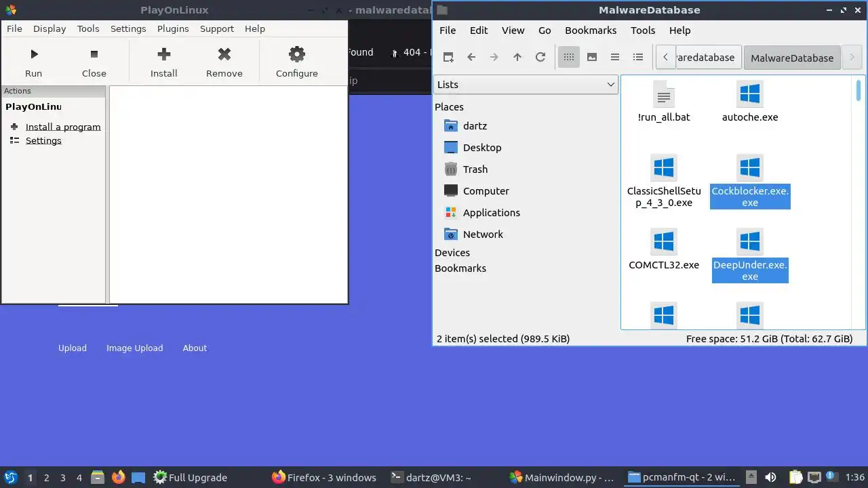Open the Lists side pane dropdown
Image resolution: width=868 pixels, height=488 pixels.
click(525, 84)
